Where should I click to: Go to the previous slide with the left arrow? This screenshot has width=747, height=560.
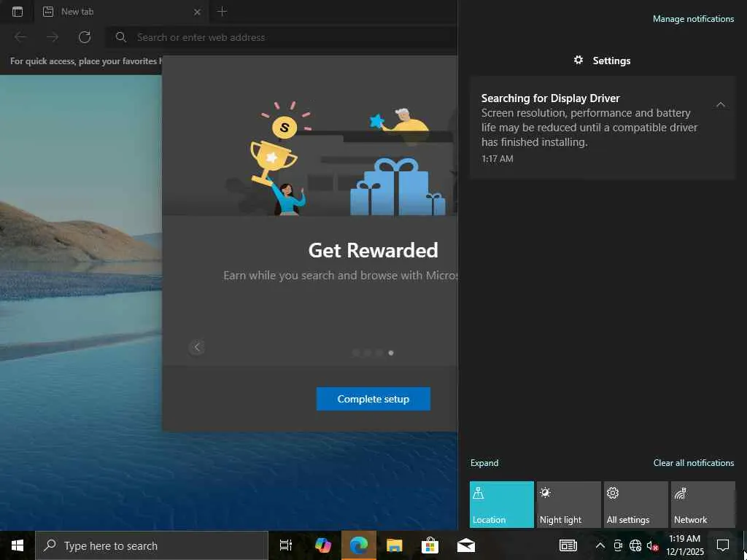(197, 347)
